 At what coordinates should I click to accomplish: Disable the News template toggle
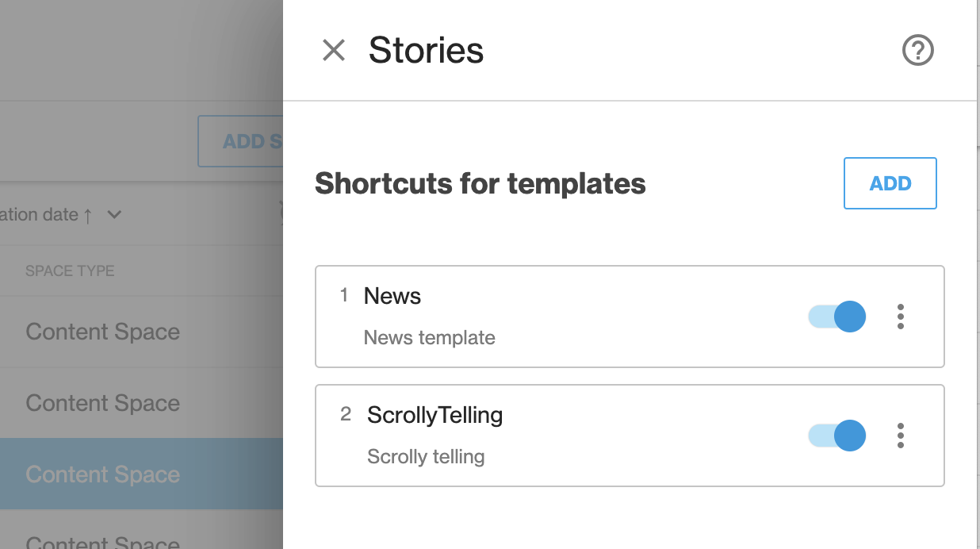[837, 317]
